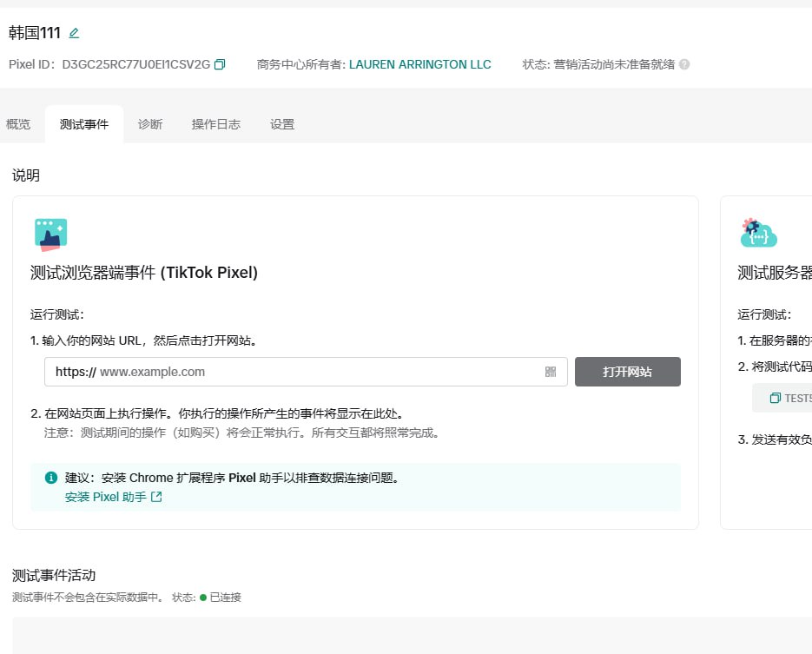
Task: Switch to the 概览 tab
Action: (18, 124)
